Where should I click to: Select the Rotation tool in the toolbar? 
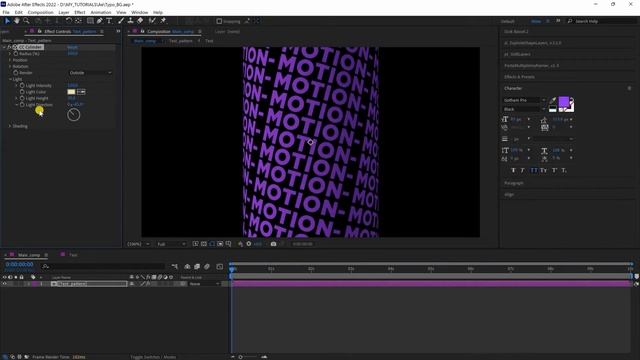click(x=69, y=21)
